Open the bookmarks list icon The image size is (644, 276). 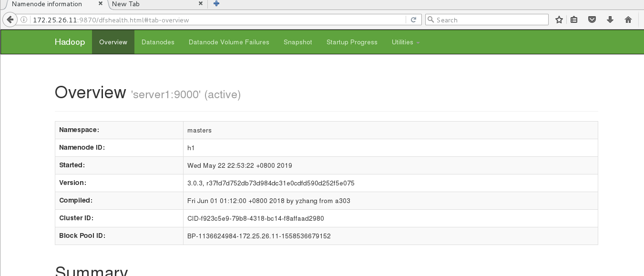point(574,20)
